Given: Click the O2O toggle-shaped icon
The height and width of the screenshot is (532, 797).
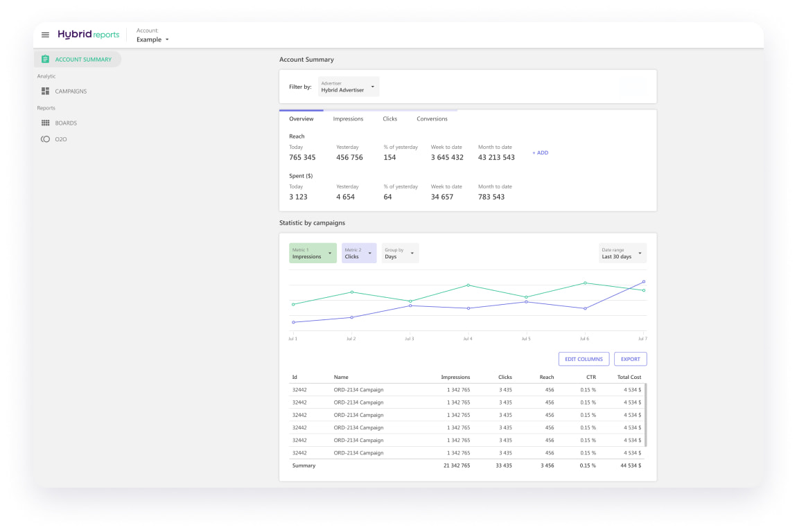Looking at the screenshot, I should [x=45, y=139].
